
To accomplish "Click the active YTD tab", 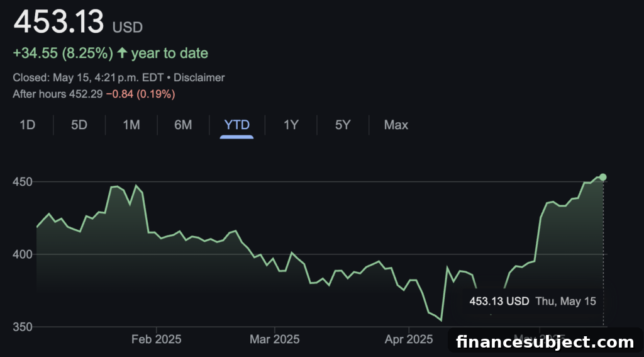I will [x=236, y=125].
